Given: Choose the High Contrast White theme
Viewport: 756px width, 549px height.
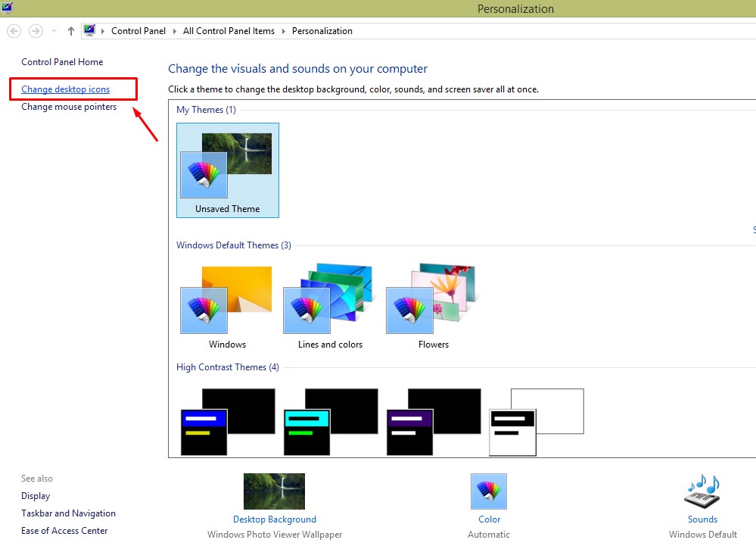Looking at the screenshot, I should pyautogui.click(x=536, y=422).
